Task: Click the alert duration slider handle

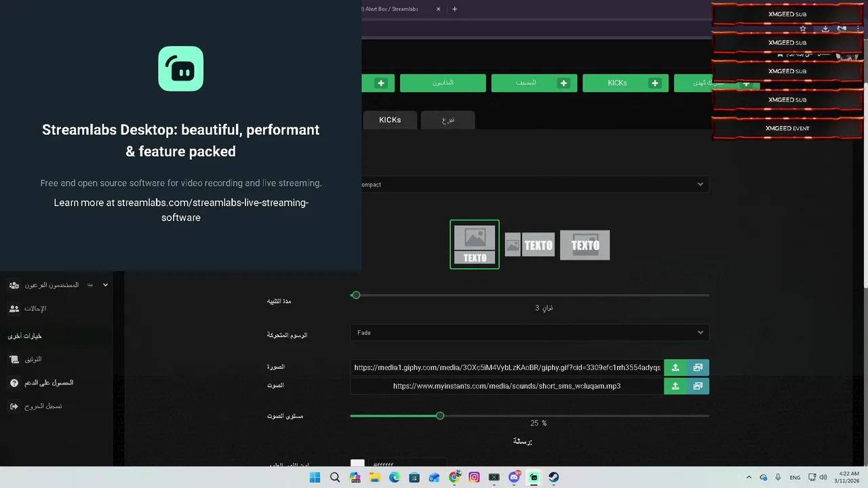Action: pos(356,296)
